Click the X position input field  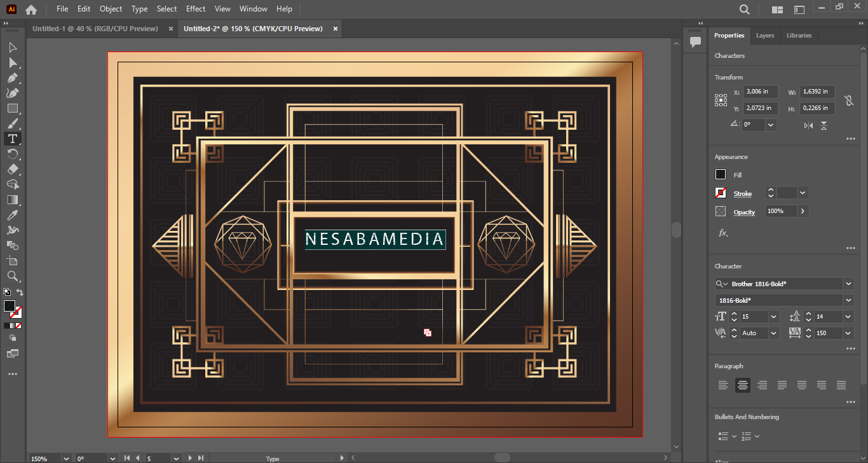click(760, 92)
